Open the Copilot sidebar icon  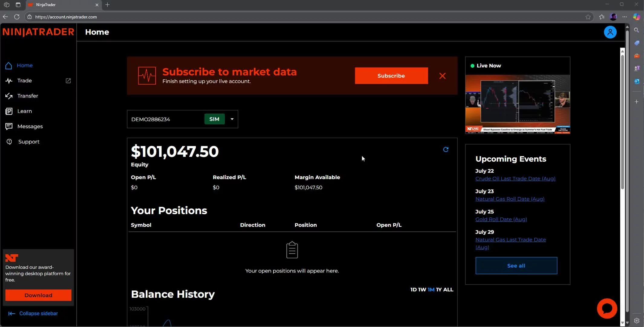(x=637, y=17)
